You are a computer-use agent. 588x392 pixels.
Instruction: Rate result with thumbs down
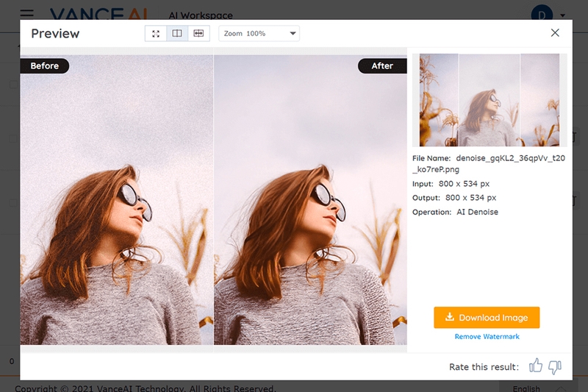tap(555, 367)
